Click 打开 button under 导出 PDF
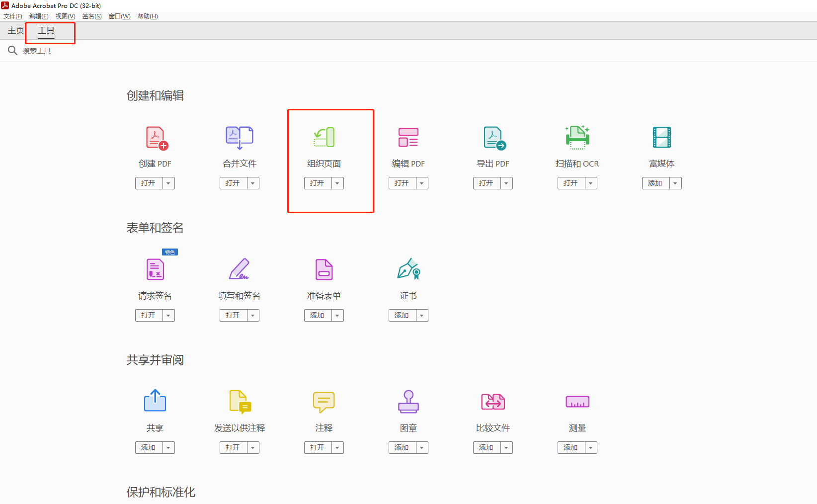The height and width of the screenshot is (504, 817). 487,183
